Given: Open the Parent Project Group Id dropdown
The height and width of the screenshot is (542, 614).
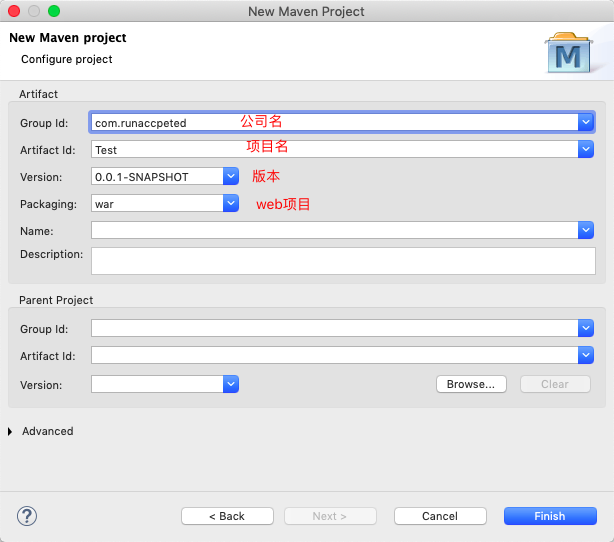Looking at the screenshot, I should point(586,328).
